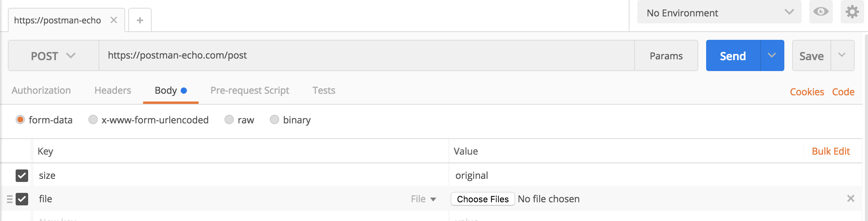Remove the file row with X icon
The image size is (868, 221).
point(851,198)
